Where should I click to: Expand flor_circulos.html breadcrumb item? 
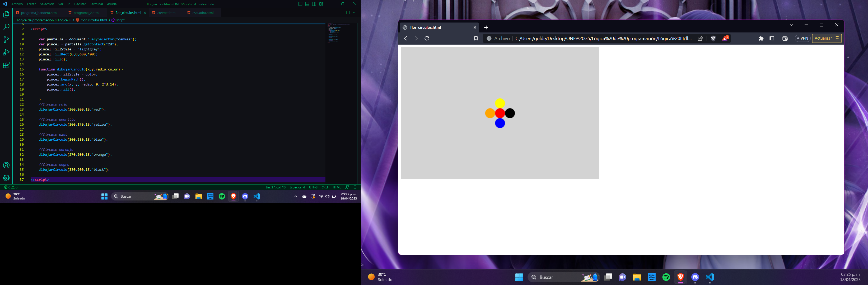(x=92, y=20)
